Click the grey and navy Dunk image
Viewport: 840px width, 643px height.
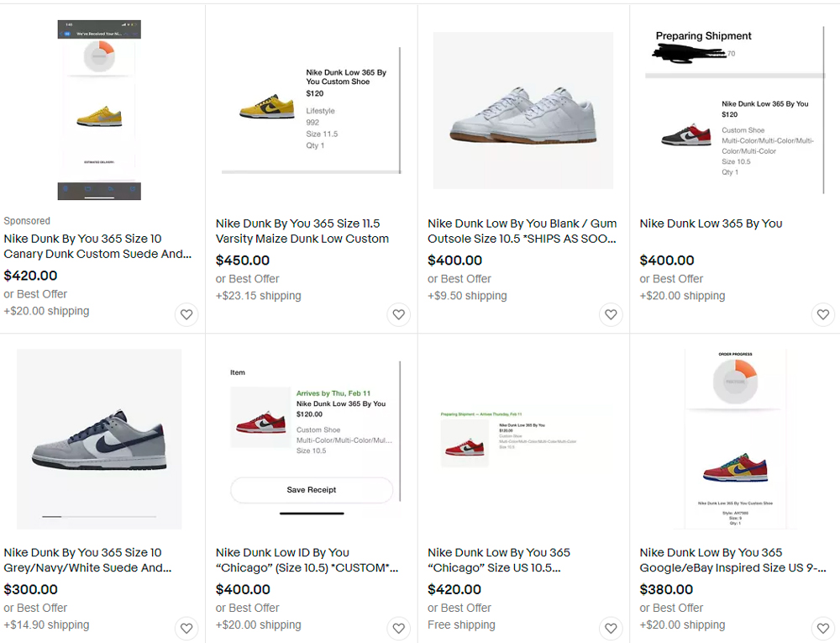[x=99, y=439]
